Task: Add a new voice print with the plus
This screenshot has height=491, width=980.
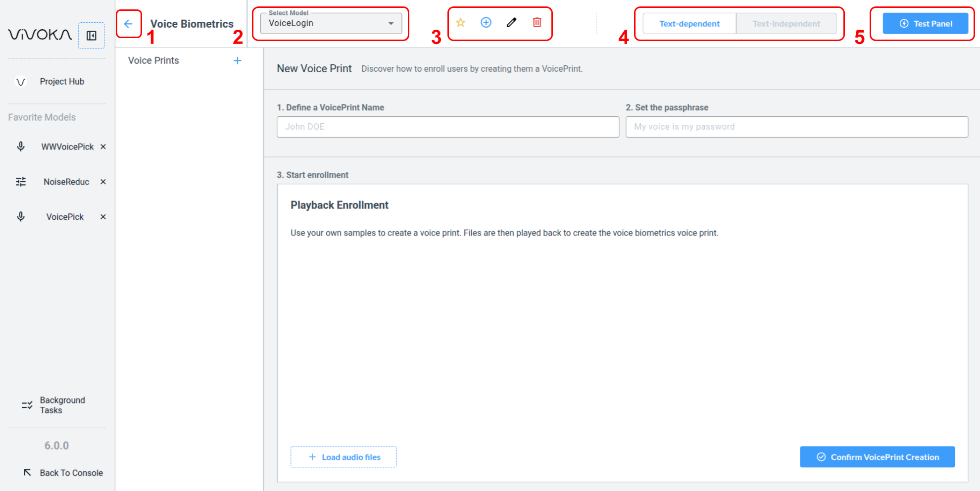Action: point(238,60)
